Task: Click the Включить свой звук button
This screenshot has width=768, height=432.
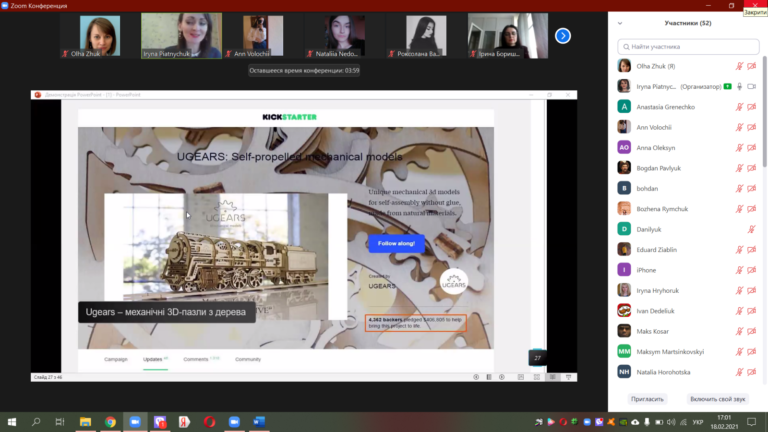Action: [718, 399]
